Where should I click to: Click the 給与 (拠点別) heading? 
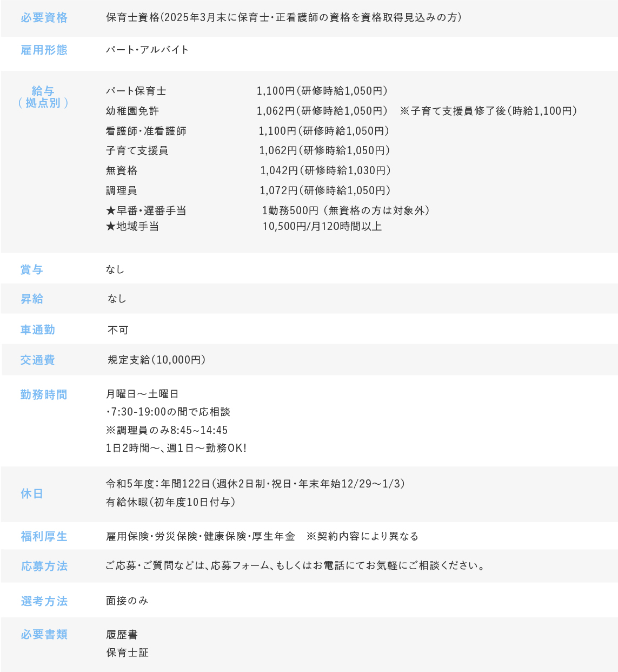pyautogui.click(x=43, y=97)
